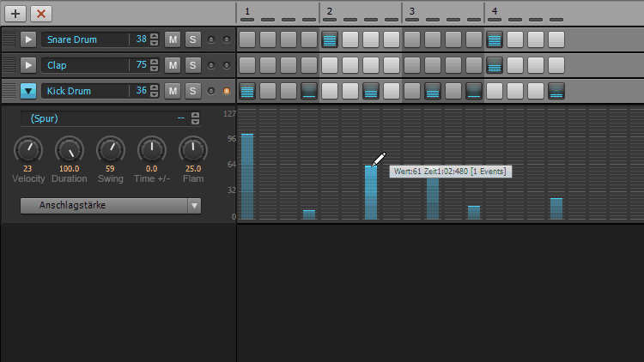Disable Kick Drum last step of beat 4
The height and width of the screenshot is (362, 644).
pos(556,91)
